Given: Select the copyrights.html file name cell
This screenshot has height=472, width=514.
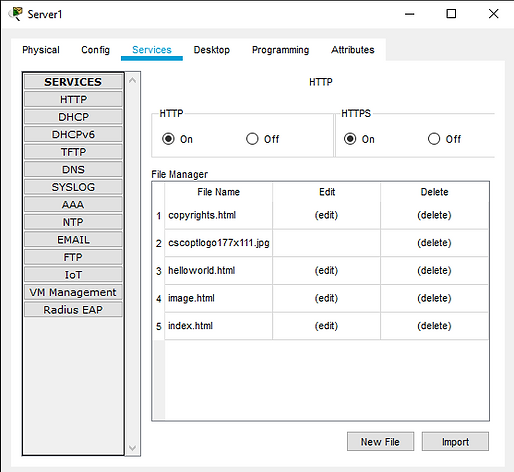Looking at the screenshot, I should tap(218, 215).
